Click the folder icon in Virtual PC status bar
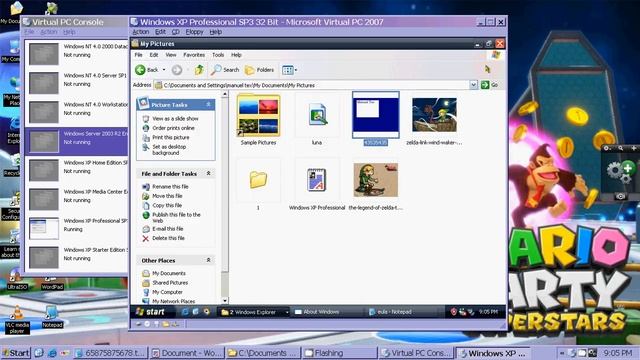Screen dimensions: 640x360 click(166, 324)
